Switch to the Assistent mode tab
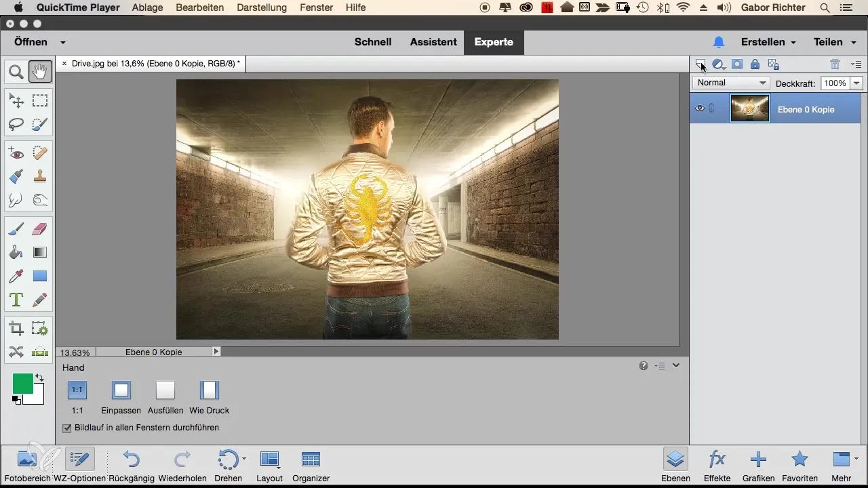 [x=433, y=42]
